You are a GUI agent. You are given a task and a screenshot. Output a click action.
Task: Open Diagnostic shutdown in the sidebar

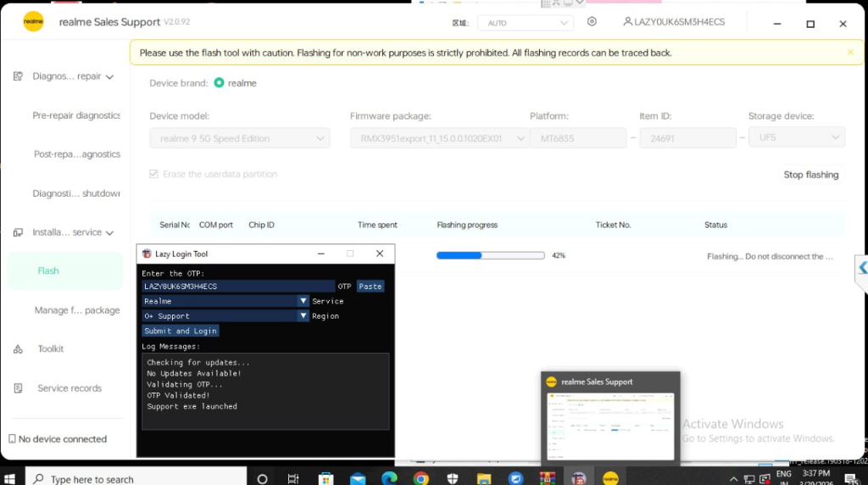pos(76,193)
